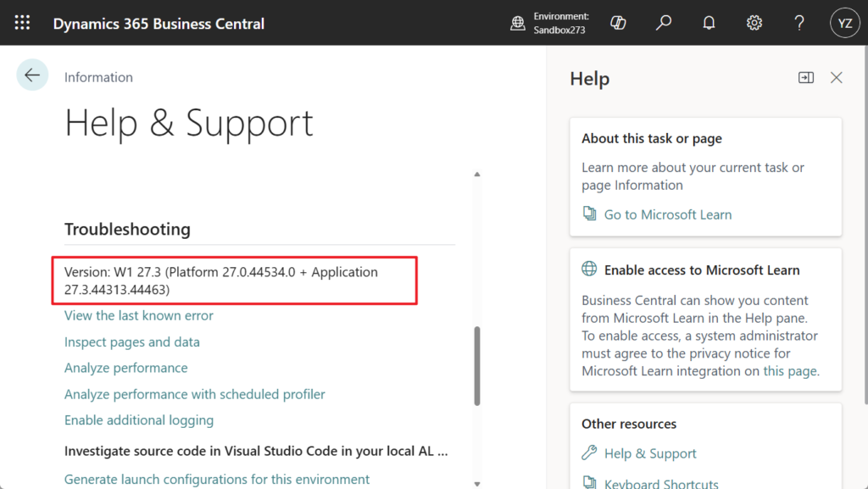Click Inspect pages and data link
868x489 pixels.
(x=132, y=342)
